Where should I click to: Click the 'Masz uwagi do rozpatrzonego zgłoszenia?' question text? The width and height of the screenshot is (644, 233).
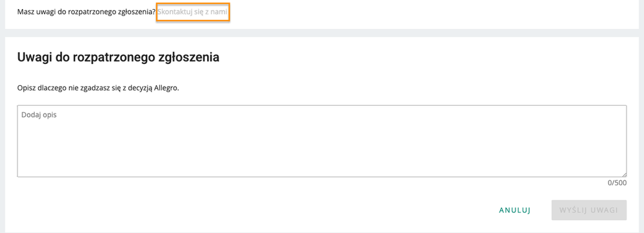(86, 12)
